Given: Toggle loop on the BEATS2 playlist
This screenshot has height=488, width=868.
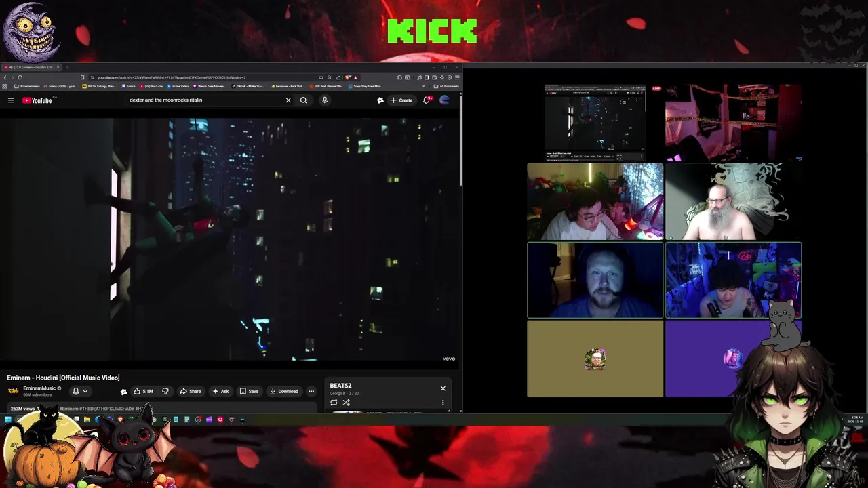Looking at the screenshot, I should point(334,403).
